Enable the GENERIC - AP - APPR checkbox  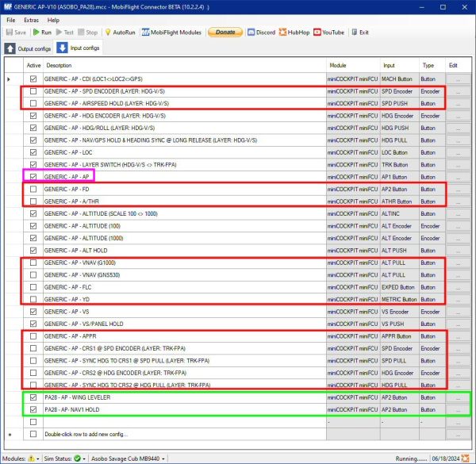[33, 336]
